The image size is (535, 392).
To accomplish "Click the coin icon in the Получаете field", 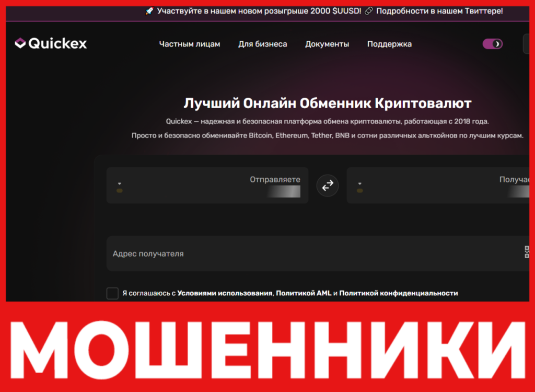I will pos(359,191).
